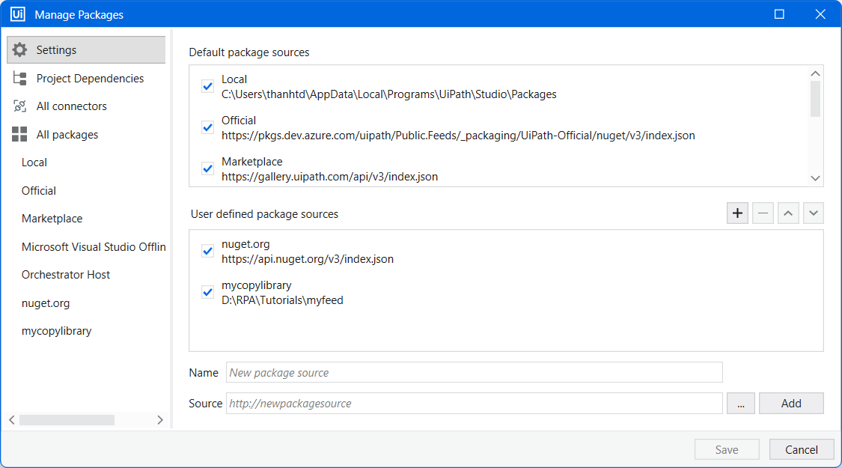Select Orchestrator Host feed in sidebar
Image resolution: width=842 pixels, height=468 pixels.
66,275
